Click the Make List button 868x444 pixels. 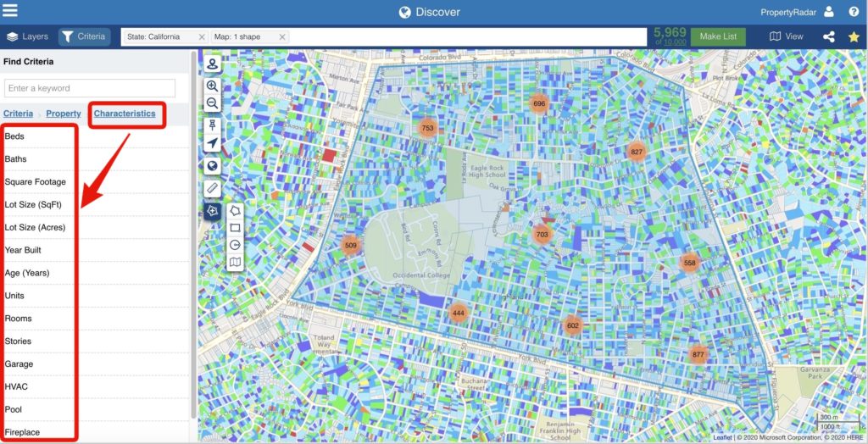(x=718, y=36)
